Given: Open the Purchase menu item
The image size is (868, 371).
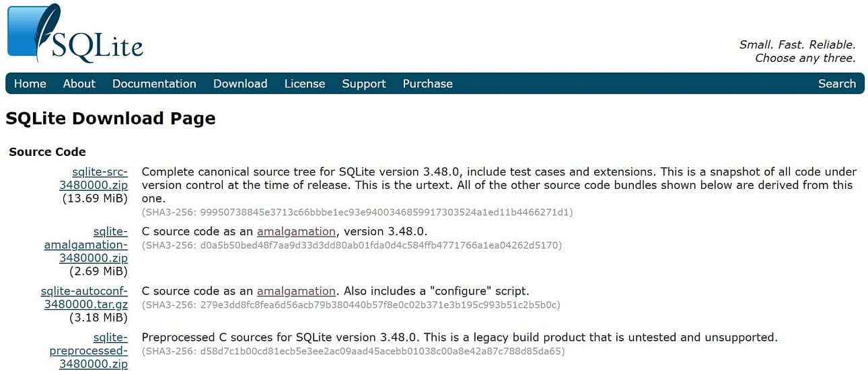Looking at the screenshot, I should [x=427, y=84].
